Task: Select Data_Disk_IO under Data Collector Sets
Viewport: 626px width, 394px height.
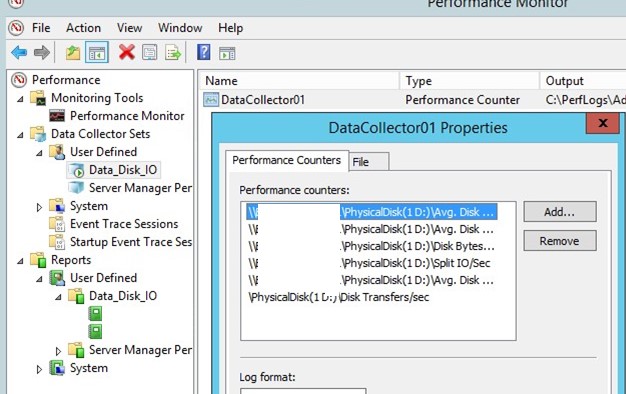Action: (123, 170)
